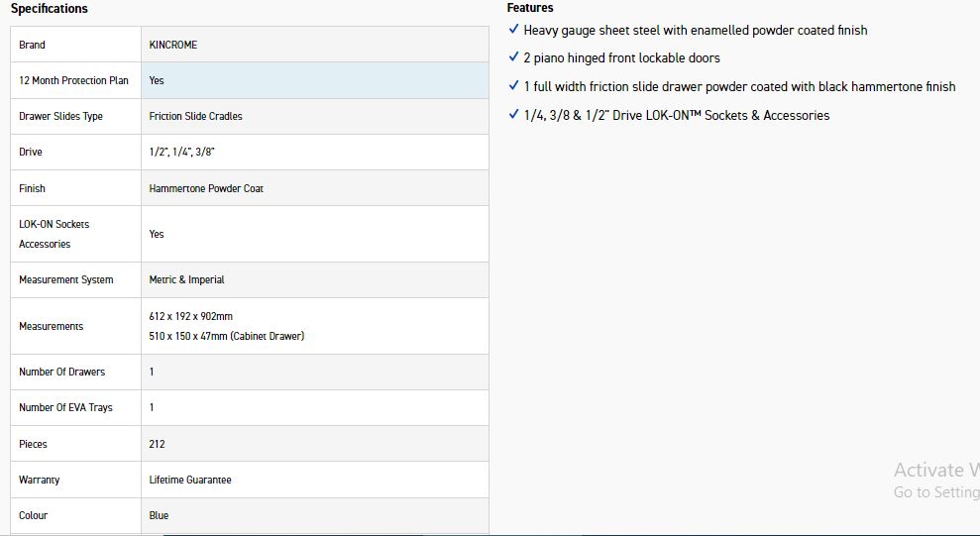This screenshot has width=980, height=536.
Task: Select the KINCROME brand value
Action: pos(173,45)
